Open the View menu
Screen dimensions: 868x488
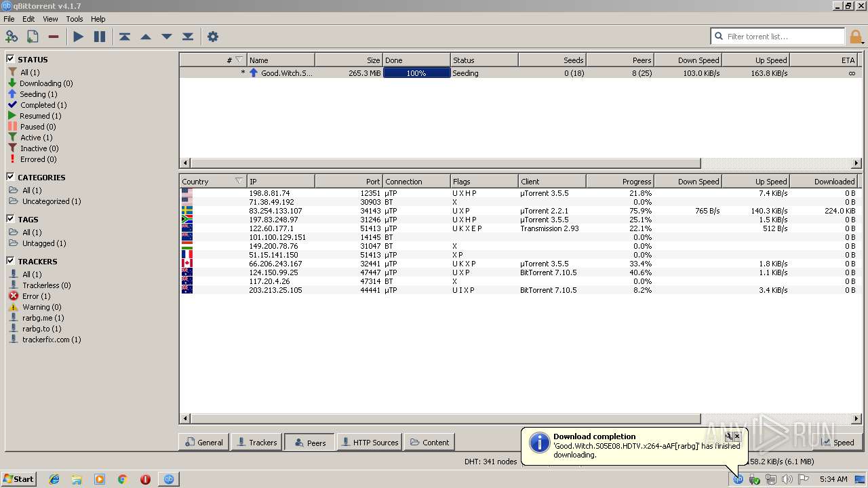[x=50, y=19]
